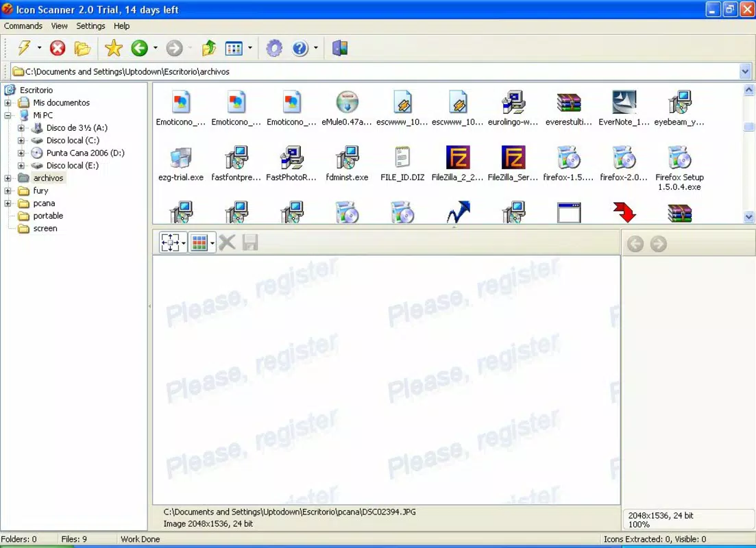Click the gray forward arrow icon

[x=175, y=48]
